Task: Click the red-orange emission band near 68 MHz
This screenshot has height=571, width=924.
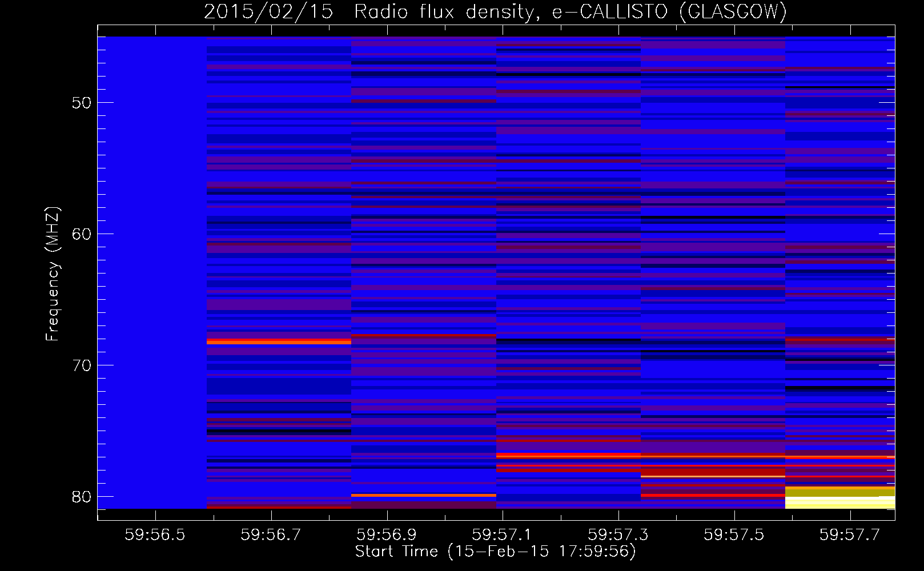Action: tap(279, 342)
